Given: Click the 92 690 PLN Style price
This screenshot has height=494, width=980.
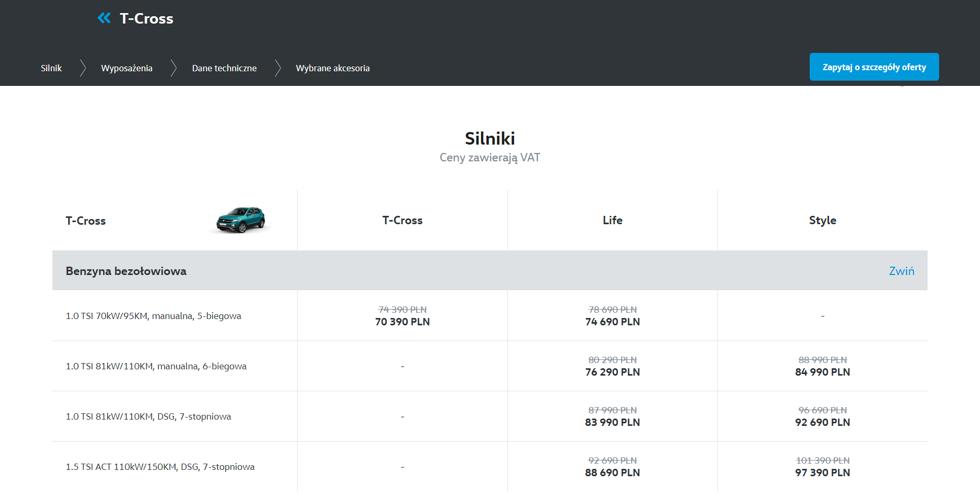Looking at the screenshot, I should click(x=823, y=422).
